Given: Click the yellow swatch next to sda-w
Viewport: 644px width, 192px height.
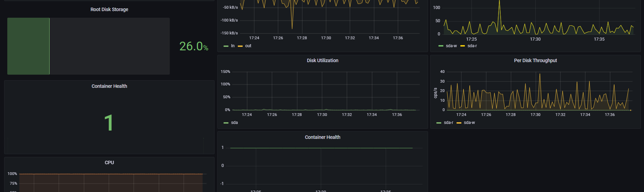Looking at the screenshot, I should pyautogui.click(x=459, y=123).
